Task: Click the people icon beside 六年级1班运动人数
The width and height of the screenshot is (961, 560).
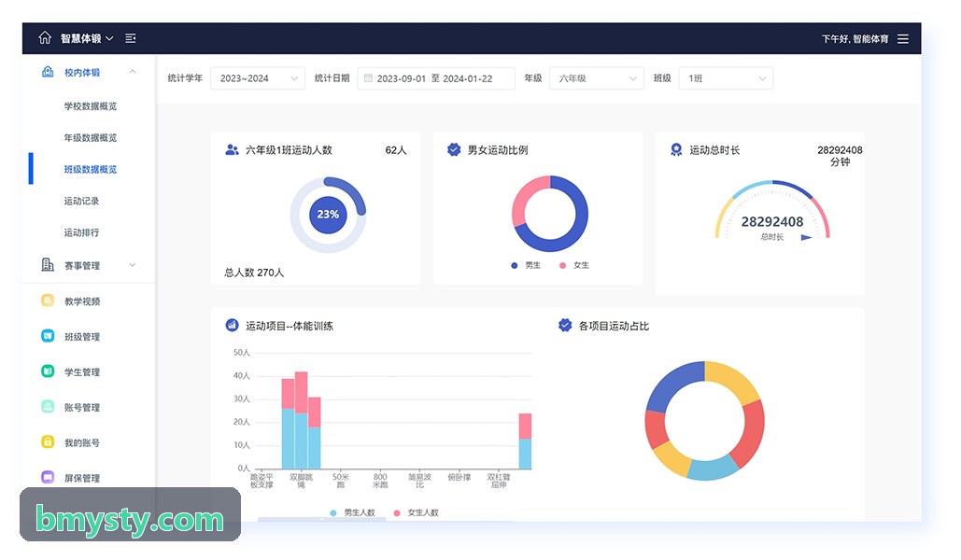Action: tap(232, 149)
